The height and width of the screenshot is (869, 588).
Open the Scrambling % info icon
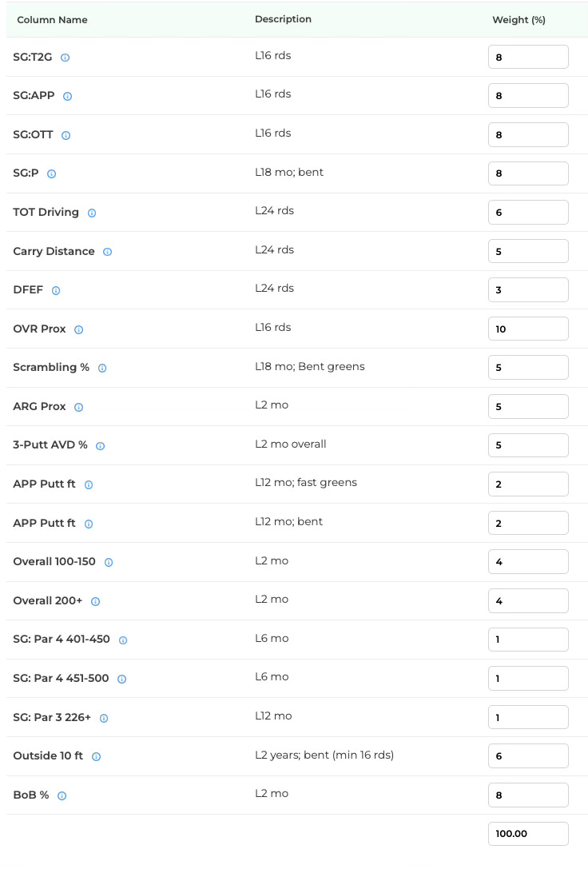coord(102,368)
